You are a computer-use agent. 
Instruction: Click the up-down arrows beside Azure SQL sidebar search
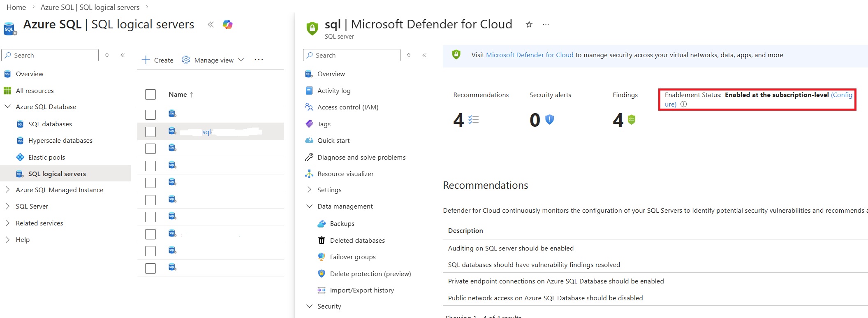click(x=107, y=55)
